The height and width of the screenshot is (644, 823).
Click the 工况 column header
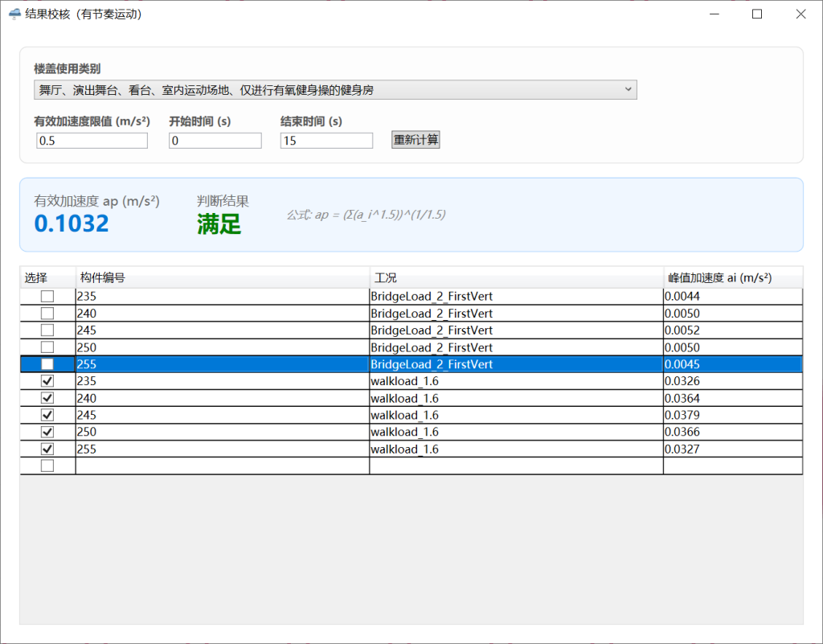(516, 277)
